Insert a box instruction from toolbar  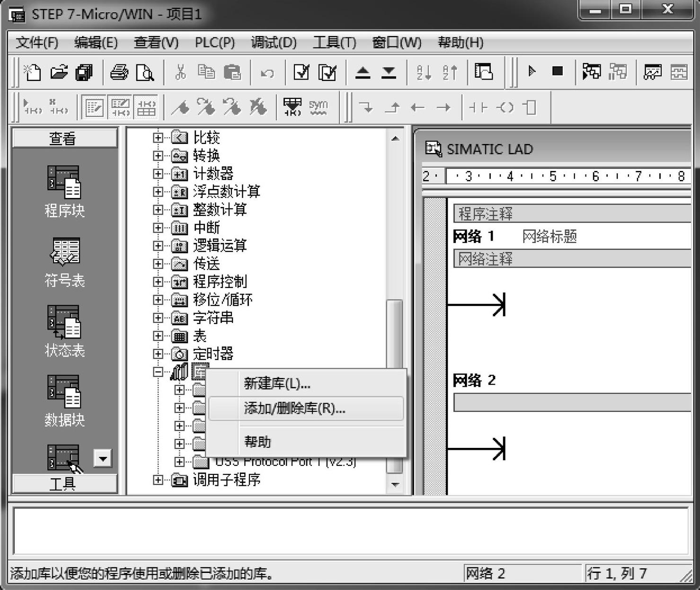tap(530, 107)
